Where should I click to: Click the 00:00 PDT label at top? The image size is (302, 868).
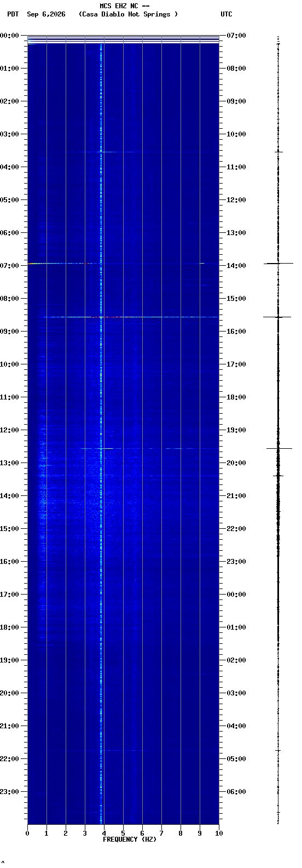[9, 35]
